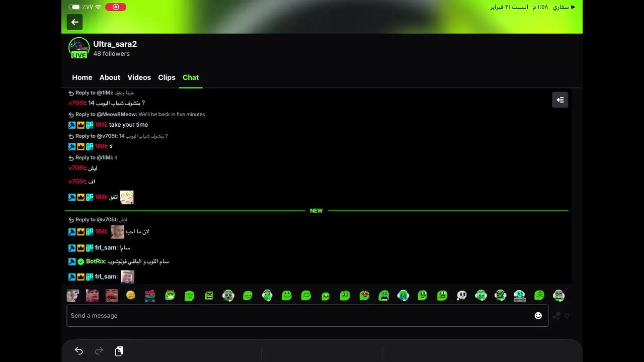Click the paste clipboard icon
The height and width of the screenshot is (362, 644).
(x=119, y=351)
